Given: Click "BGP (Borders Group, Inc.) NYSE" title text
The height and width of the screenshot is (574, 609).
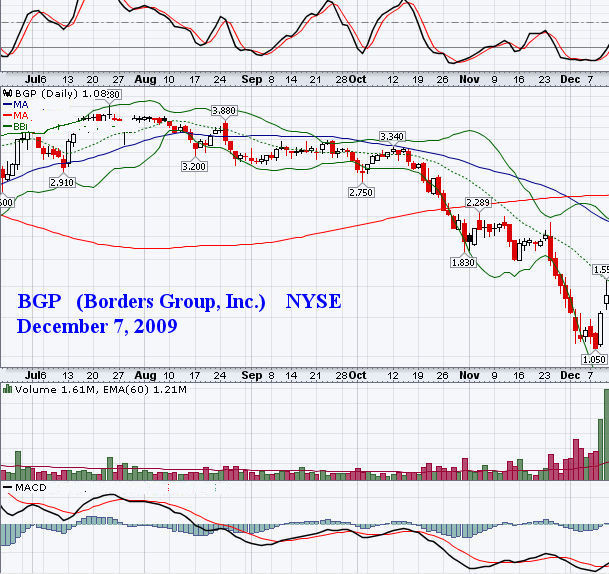Looking at the screenshot, I should click(x=179, y=301).
